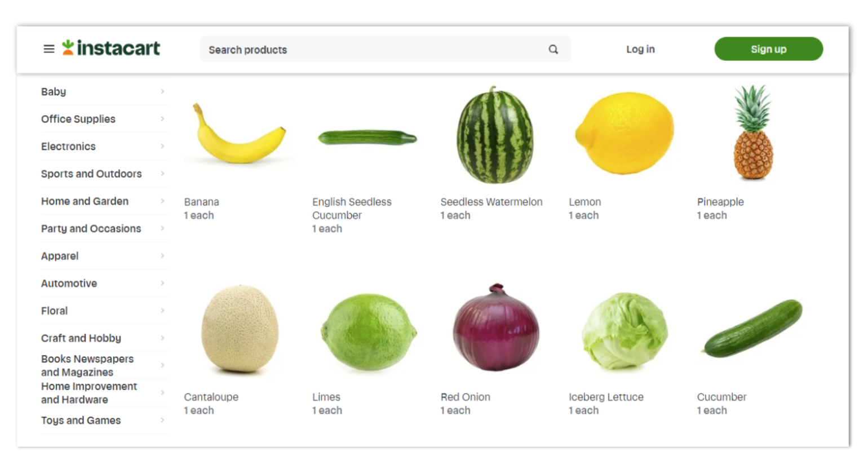Choose the Pineapple product image
The width and height of the screenshot is (868, 451).
[x=753, y=133]
